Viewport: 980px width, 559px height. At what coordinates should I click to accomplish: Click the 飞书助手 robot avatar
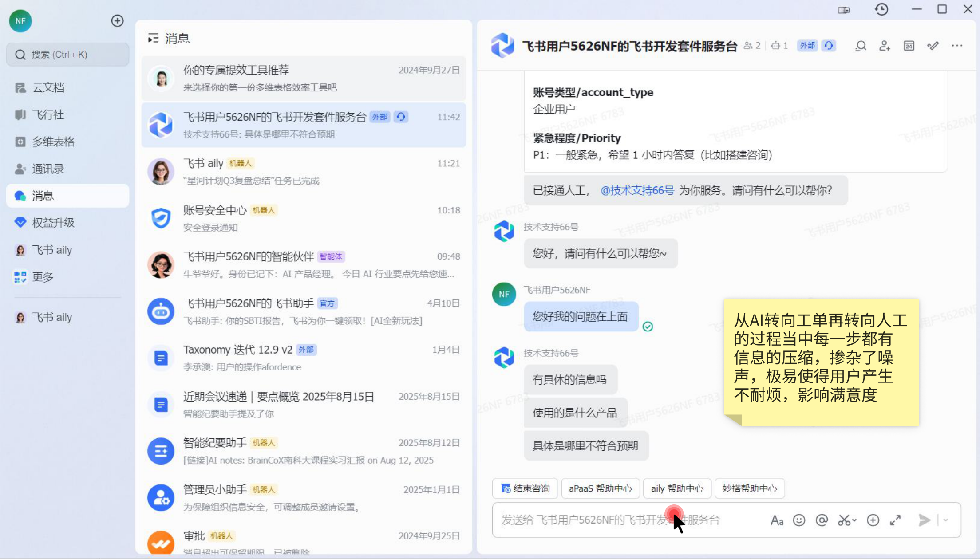[161, 311]
